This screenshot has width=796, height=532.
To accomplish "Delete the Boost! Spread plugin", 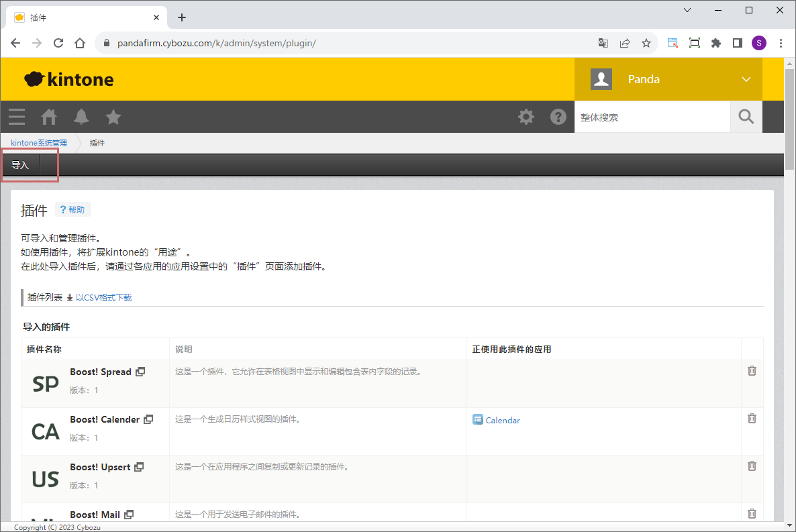I will pos(752,370).
